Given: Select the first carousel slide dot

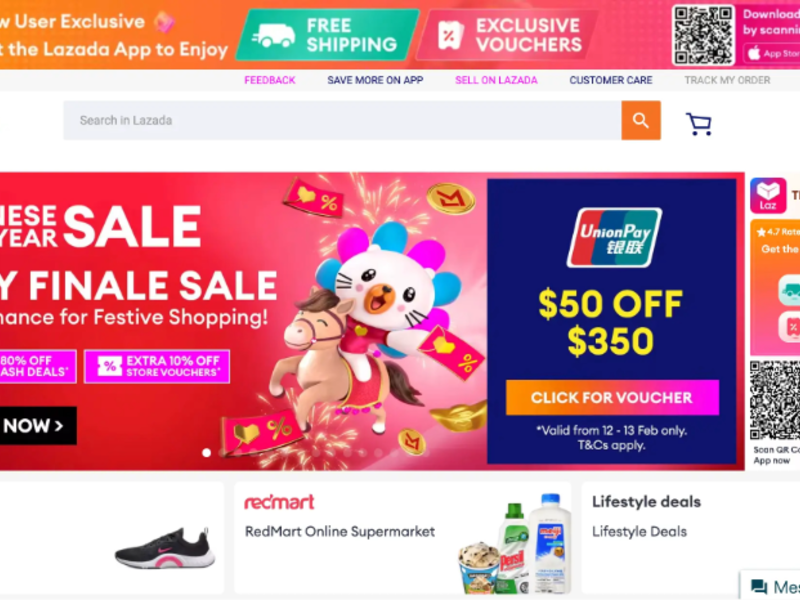Looking at the screenshot, I should click(x=206, y=453).
